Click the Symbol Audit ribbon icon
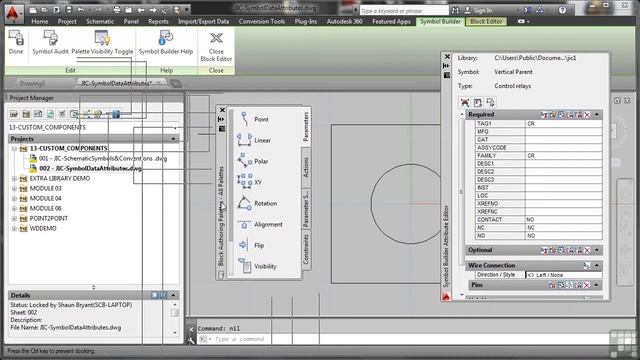Image resolution: width=640 pixels, height=360 pixels. point(50,43)
